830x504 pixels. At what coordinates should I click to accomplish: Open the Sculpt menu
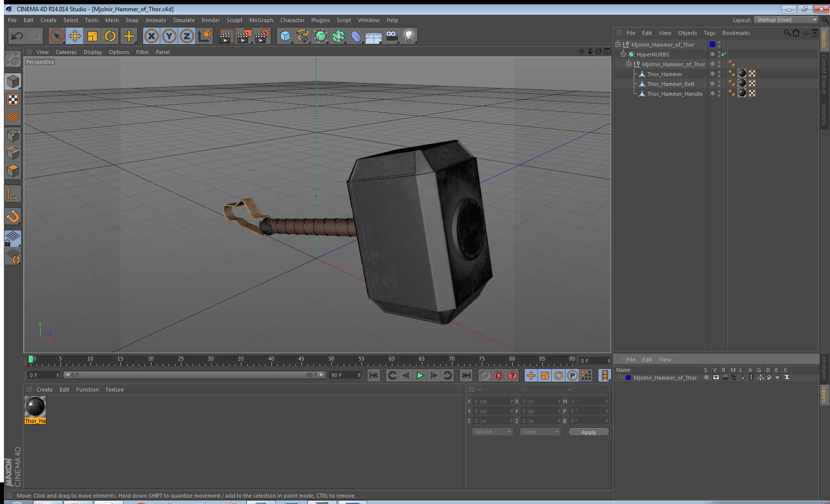[235, 20]
